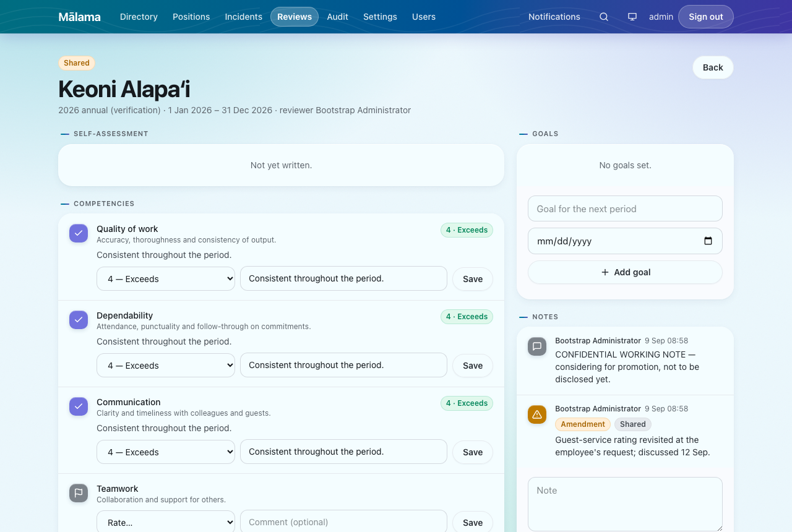Save the Communication rating

point(473,452)
